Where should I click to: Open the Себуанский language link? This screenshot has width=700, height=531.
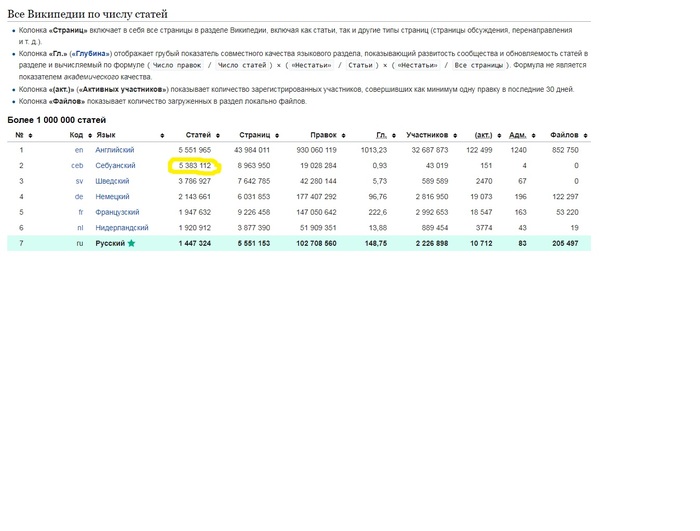point(115,165)
